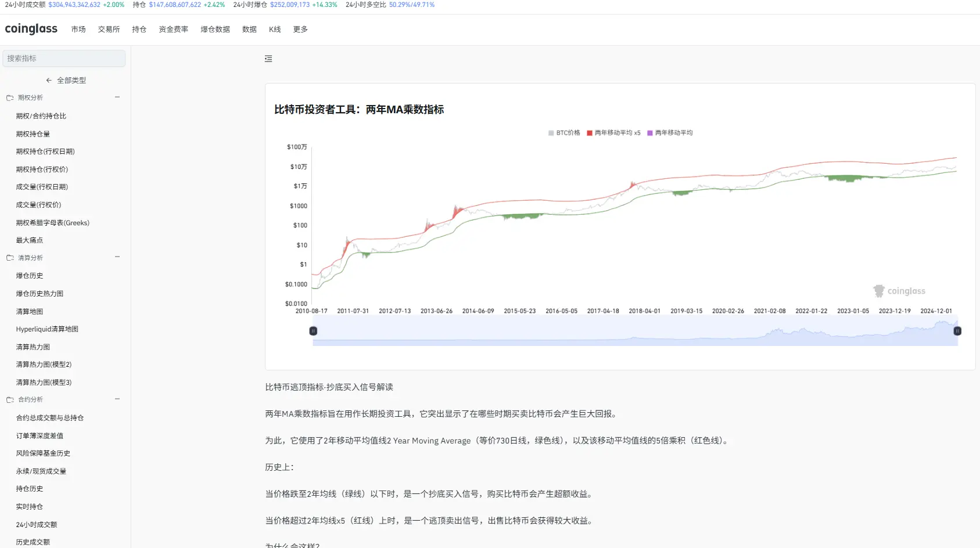980x548 pixels.
Task: Click the 24小时多空比 ticker value
Action: click(412, 5)
